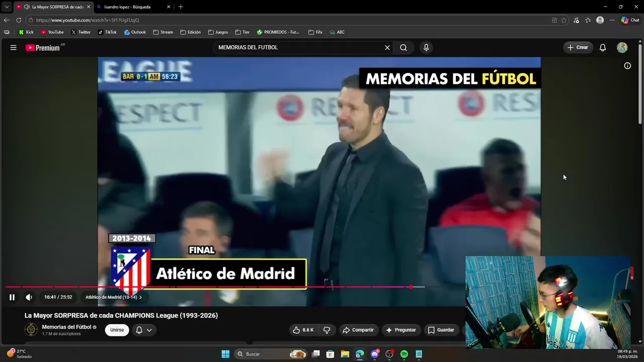Open Memorias del Fútbol channel name
The height and width of the screenshot is (362, 644).
pyautogui.click(x=66, y=327)
